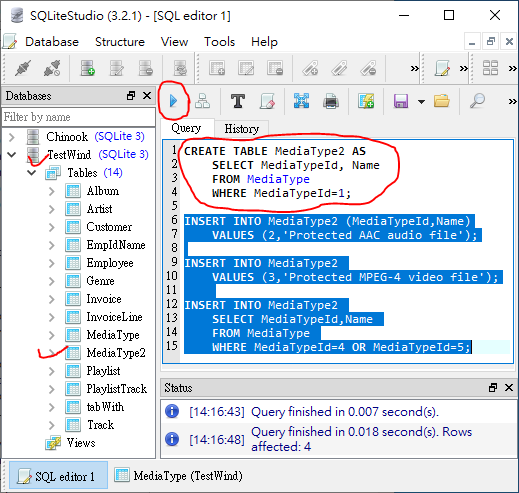Open the Structure menu
Viewport: 519px width, 493px height.
120,42
